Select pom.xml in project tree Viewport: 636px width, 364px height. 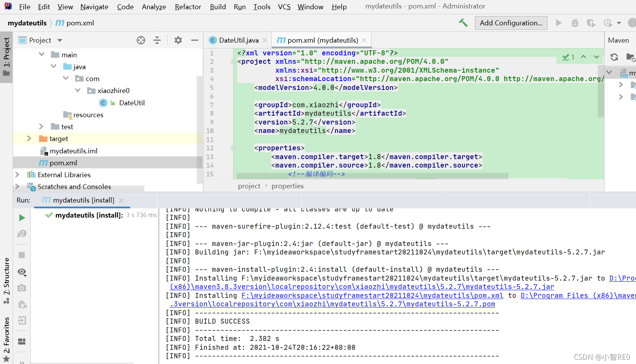(x=63, y=163)
